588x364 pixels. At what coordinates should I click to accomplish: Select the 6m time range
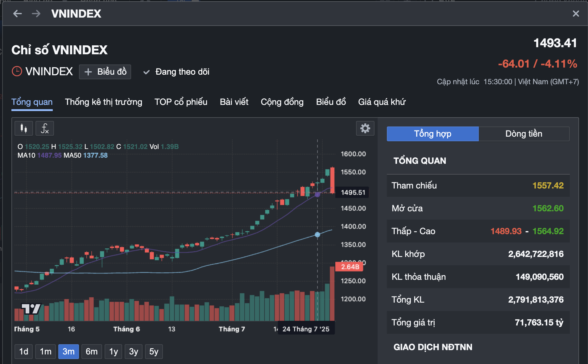(x=92, y=351)
